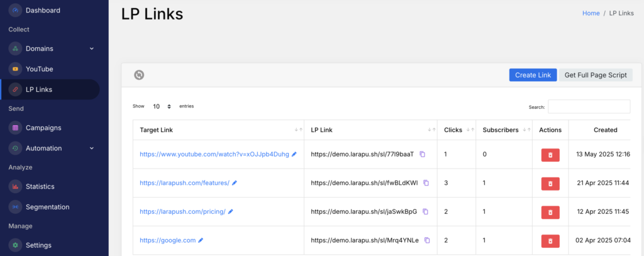Click the YouTube icon in sidebar
The image size is (644, 256).
coord(15,69)
